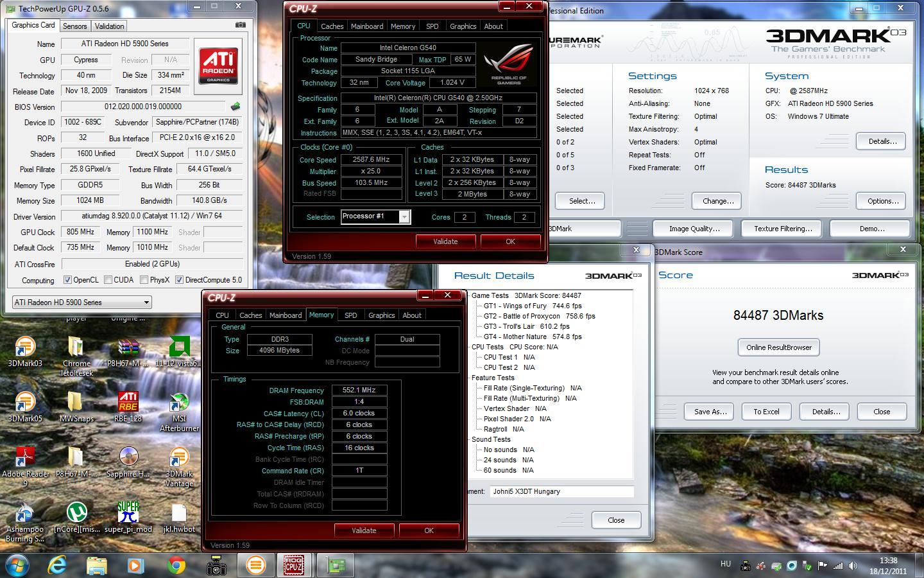
Task: Open Windows Explorer from the taskbar
Action: coord(97,565)
